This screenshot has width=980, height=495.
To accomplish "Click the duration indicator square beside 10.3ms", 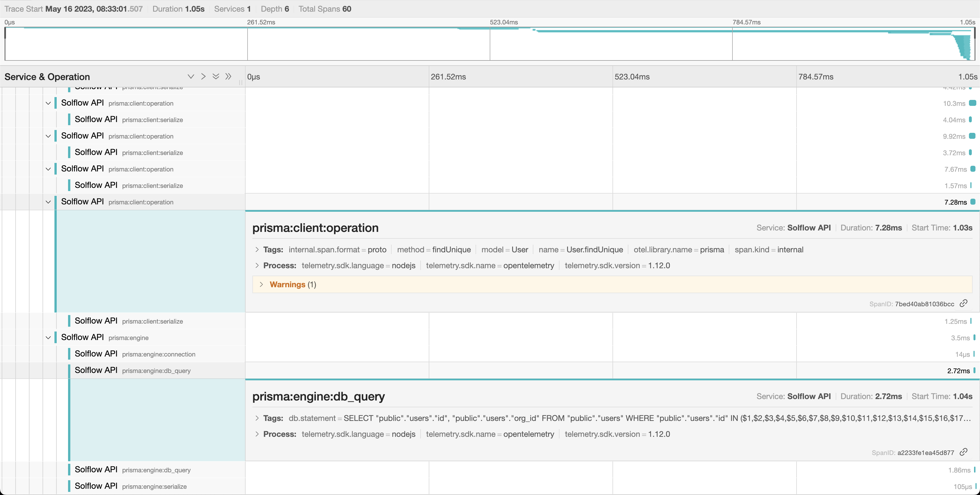I will click(x=973, y=103).
